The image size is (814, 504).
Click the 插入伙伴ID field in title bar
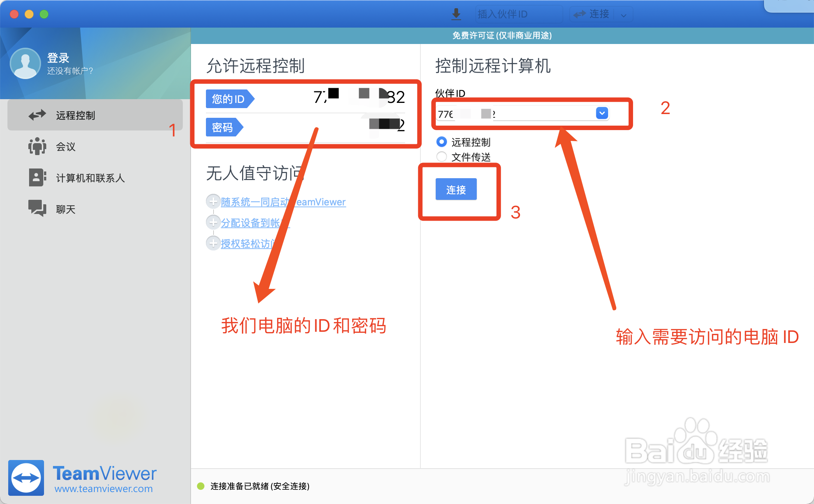click(x=519, y=14)
